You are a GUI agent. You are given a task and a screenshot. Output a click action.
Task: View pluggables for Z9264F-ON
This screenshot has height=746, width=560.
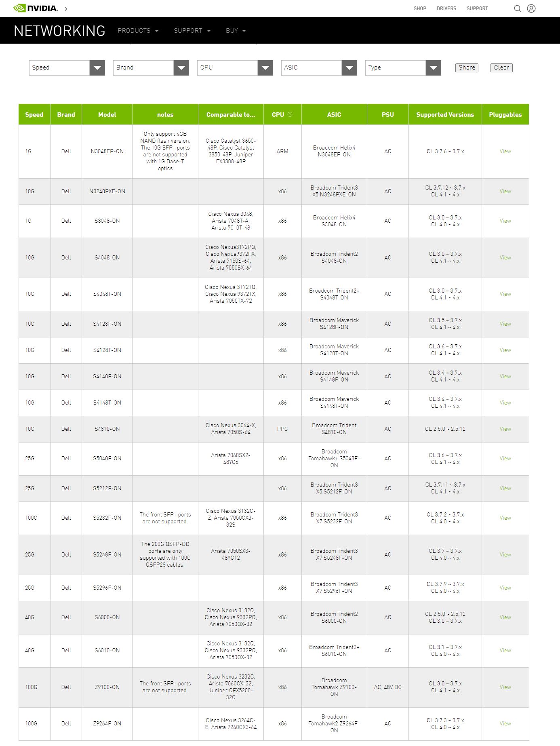click(x=505, y=723)
